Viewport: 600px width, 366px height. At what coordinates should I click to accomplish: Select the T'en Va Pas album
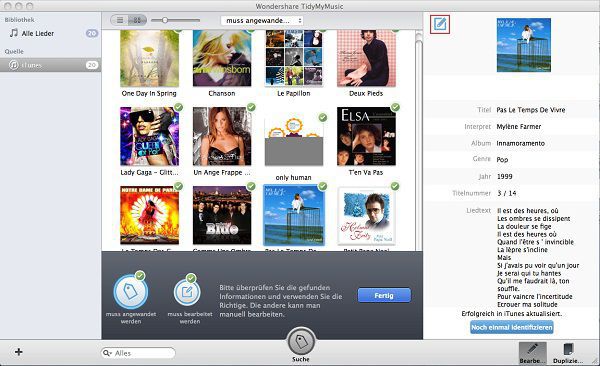click(x=366, y=136)
